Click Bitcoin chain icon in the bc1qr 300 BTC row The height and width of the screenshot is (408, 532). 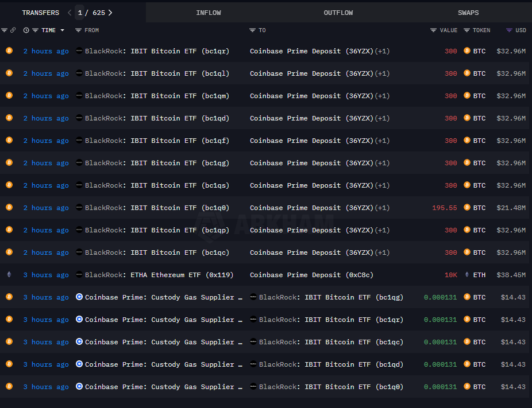point(9,50)
